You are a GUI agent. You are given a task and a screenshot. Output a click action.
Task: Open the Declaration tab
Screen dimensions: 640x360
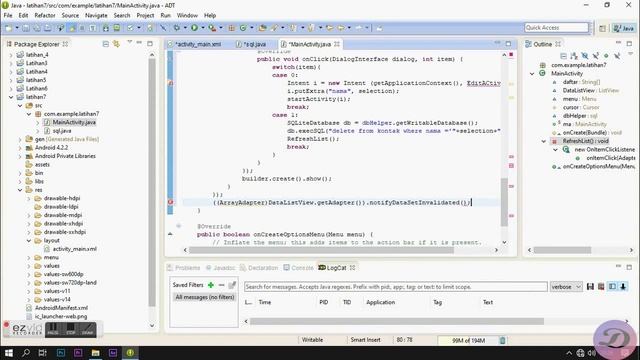point(259,268)
